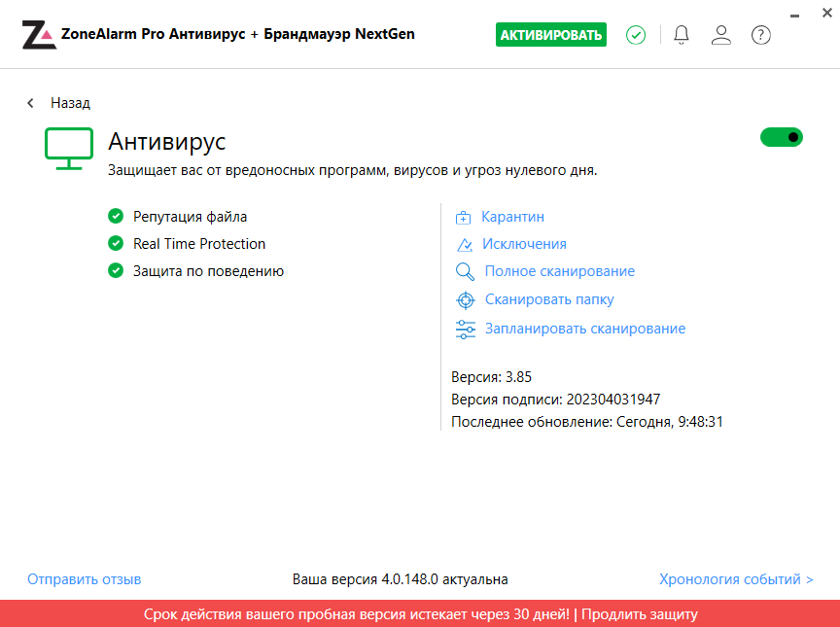Click the trial expiration message in the red banner
Viewport: 840px width, 627px height.
(356, 614)
